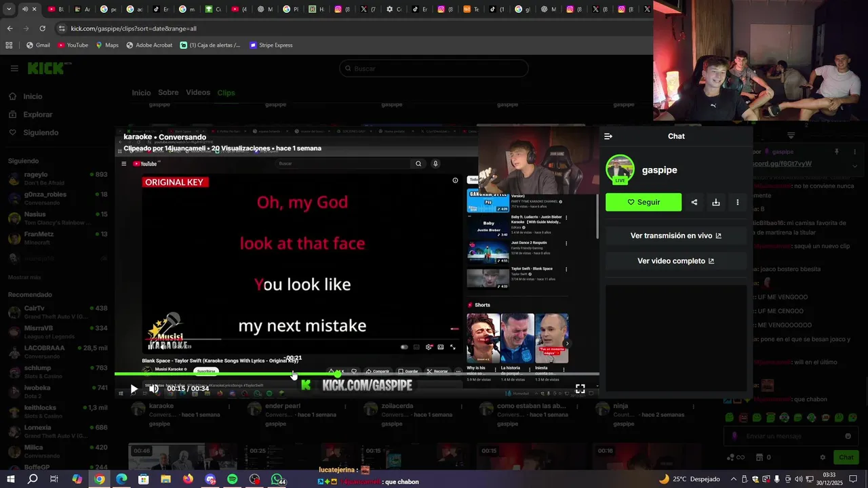Viewport: 868px width, 488px height.
Task: Open recommended channel CairTv
Action: 58,312
